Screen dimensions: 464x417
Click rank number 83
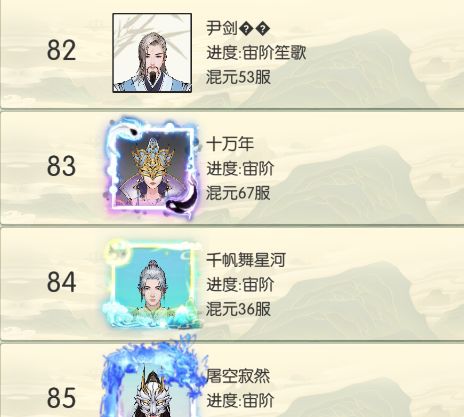pos(61,166)
